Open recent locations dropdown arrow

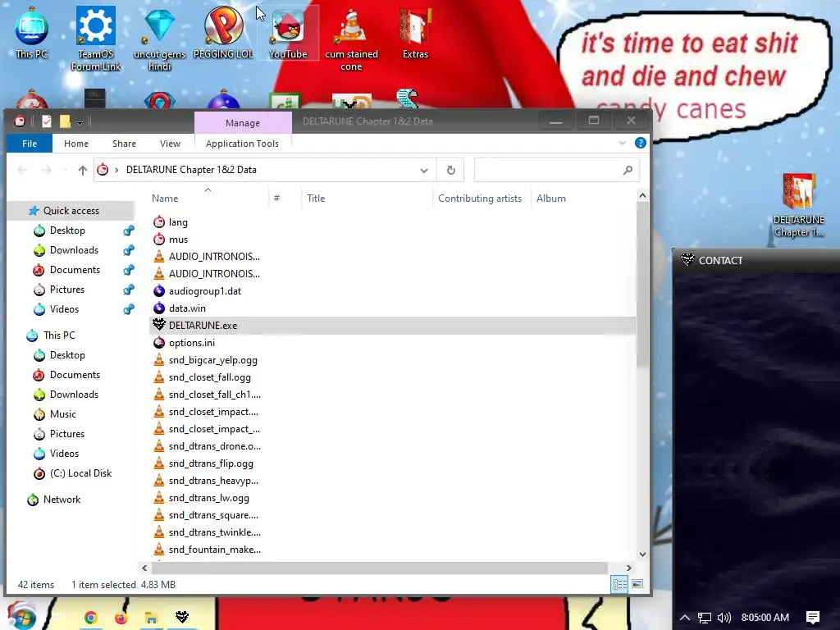pyautogui.click(x=66, y=171)
